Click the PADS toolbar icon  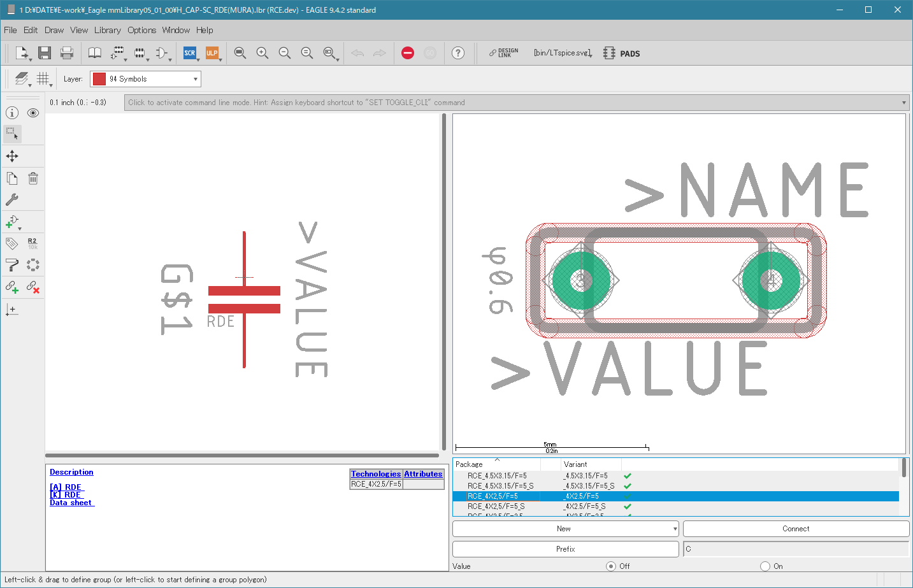coord(621,54)
